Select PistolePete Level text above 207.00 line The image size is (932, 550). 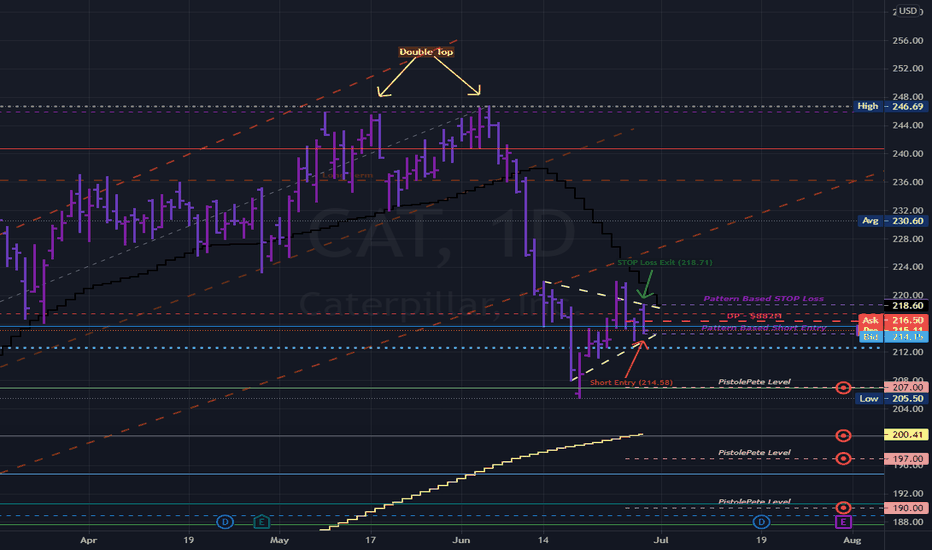[754, 382]
